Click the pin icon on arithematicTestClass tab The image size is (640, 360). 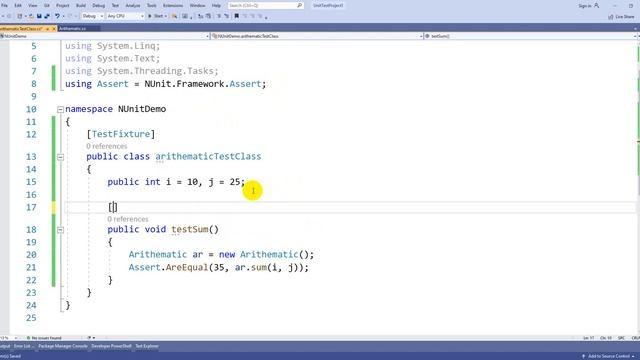47,29
